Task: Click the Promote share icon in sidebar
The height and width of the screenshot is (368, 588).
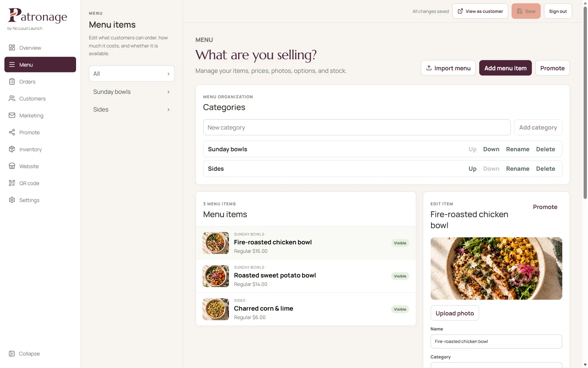Action: (12, 132)
